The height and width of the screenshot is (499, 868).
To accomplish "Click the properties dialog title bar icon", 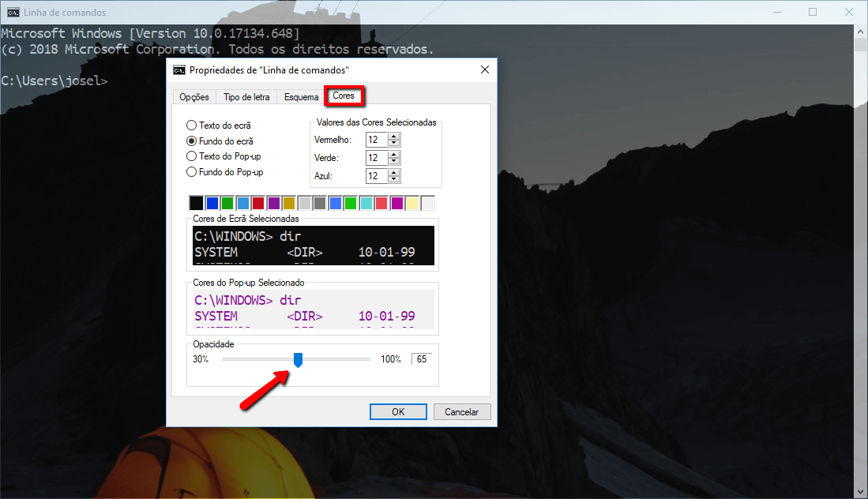I will pyautogui.click(x=179, y=70).
